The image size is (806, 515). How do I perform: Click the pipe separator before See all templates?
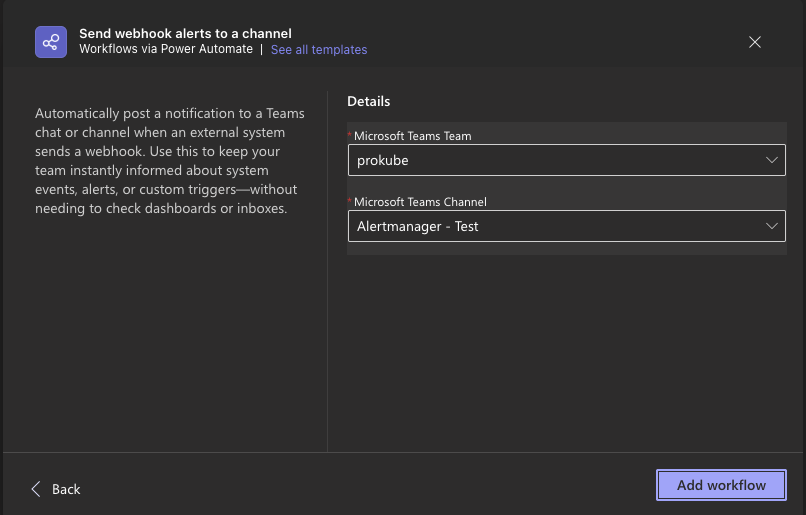pos(262,49)
